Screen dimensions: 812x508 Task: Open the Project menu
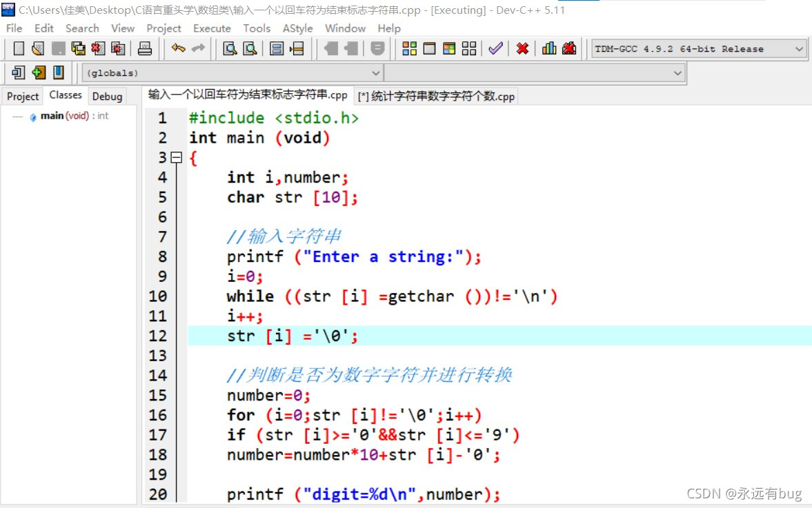click(164, 28)
